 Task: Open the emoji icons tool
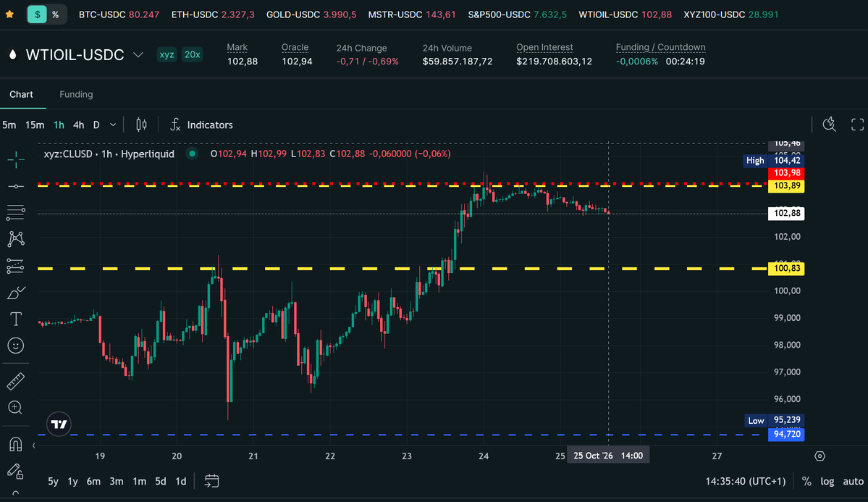(x=15, y=346)
